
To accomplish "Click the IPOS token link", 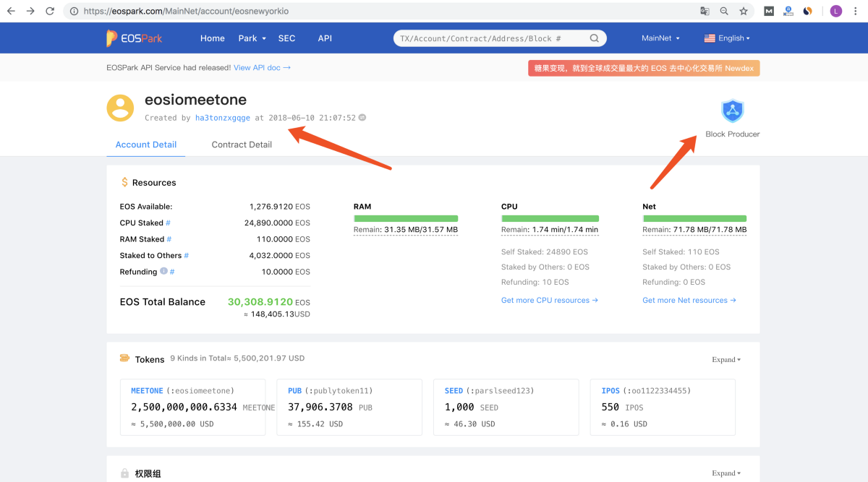I will pyautogui.click(x=610, y=391).
